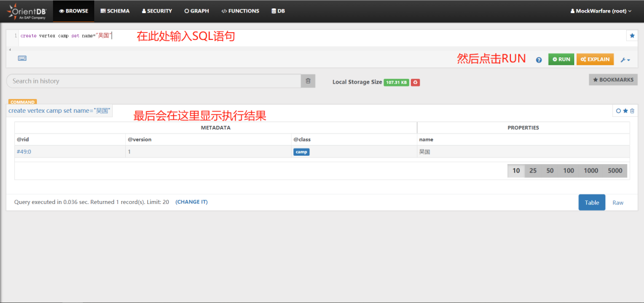
Task: Click the METADATA header group
Action: click(x=216, y=128)
